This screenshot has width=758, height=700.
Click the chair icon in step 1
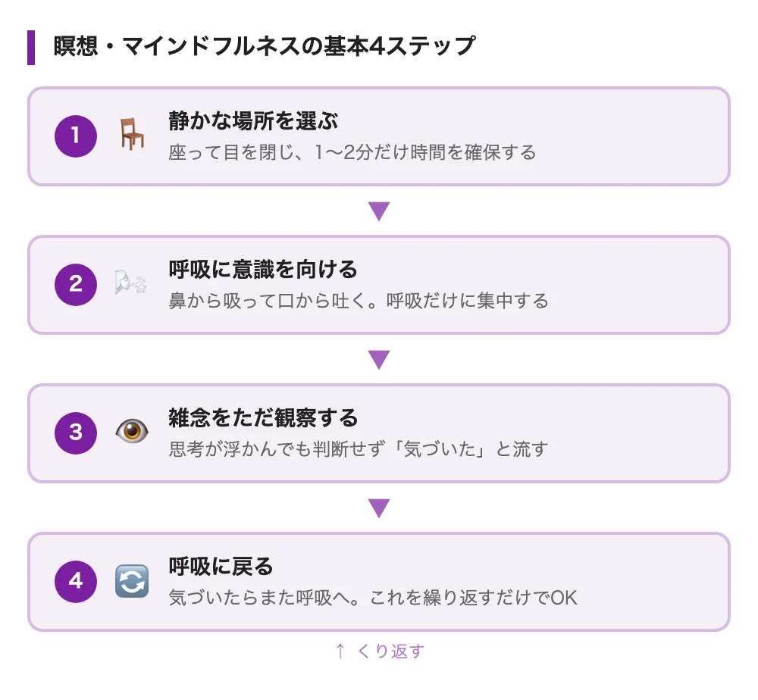[132, 136]
